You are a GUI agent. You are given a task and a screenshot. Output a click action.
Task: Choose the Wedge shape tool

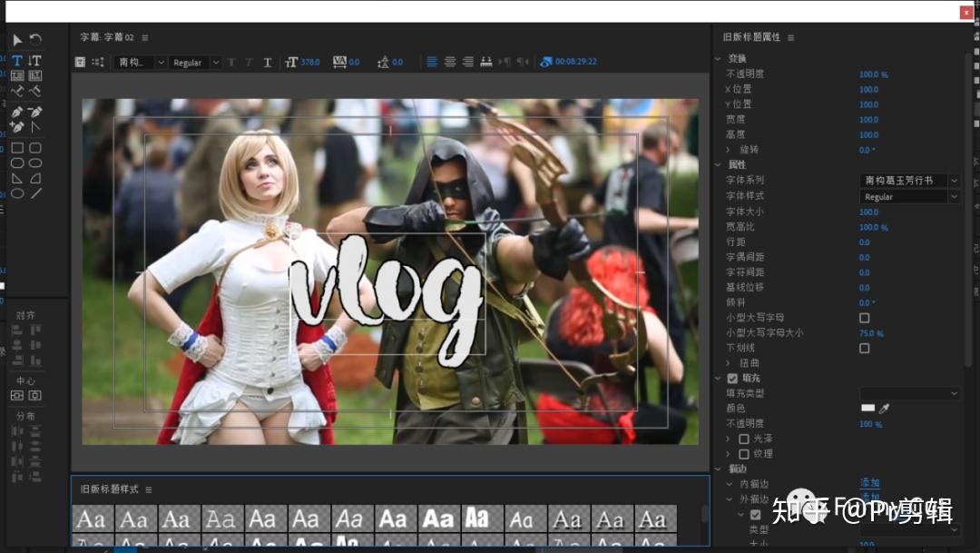(x=17, y=178)
